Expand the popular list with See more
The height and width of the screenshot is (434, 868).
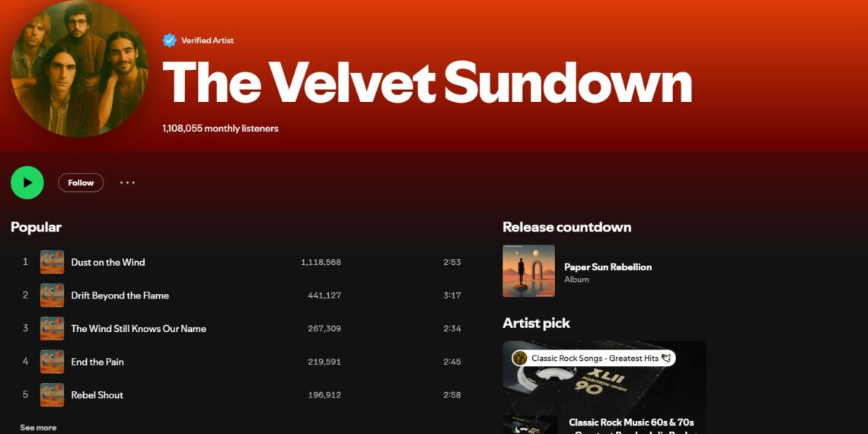(38, 428)
